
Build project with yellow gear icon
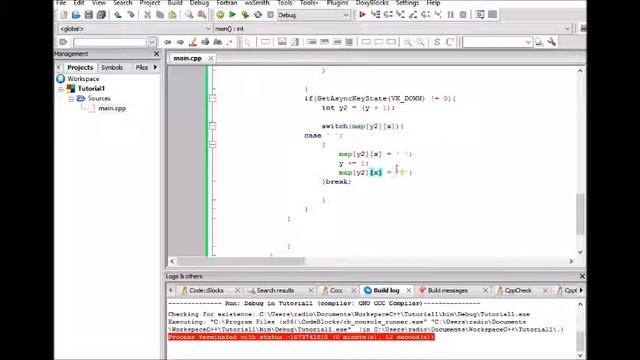pyautogui.click(x=220, y=15)
